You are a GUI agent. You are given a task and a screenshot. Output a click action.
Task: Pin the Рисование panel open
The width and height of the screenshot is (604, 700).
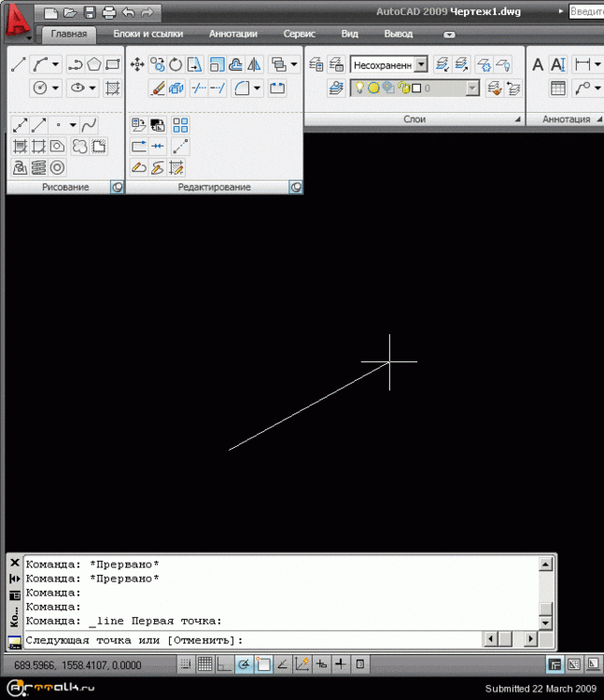(x=117, y=187)
